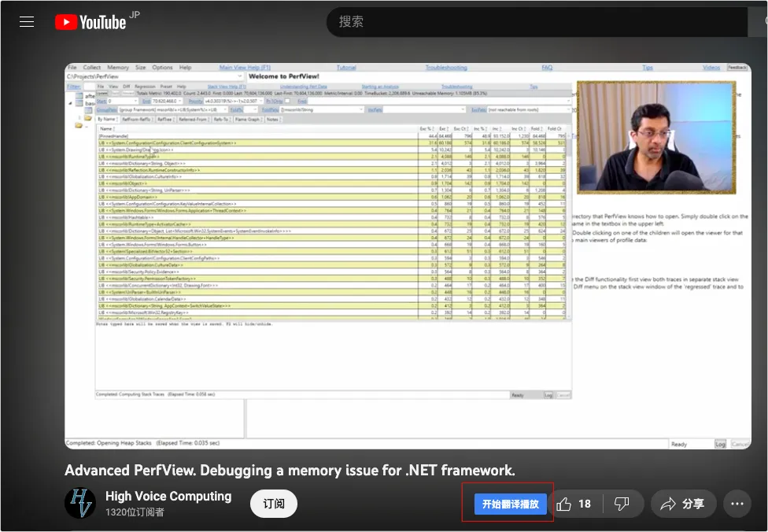Viewport: 768px width, 532px height.
Task: Expand the Fold% dropdown
Action: (x=255, y=109)
